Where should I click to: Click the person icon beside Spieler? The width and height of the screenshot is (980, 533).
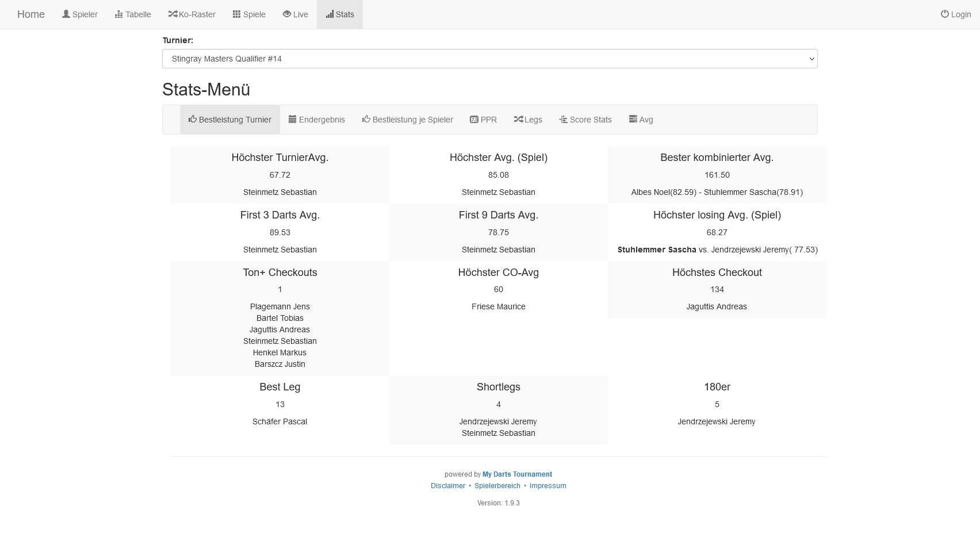(66, 14)
